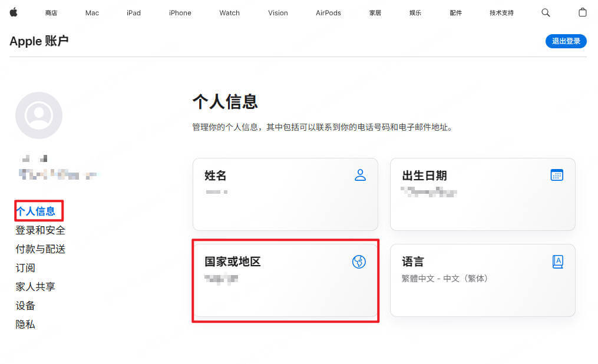Click the calendar icon in 出生日期 card
Viewport: 598px width, 364px height.
[x=557, y=175]
